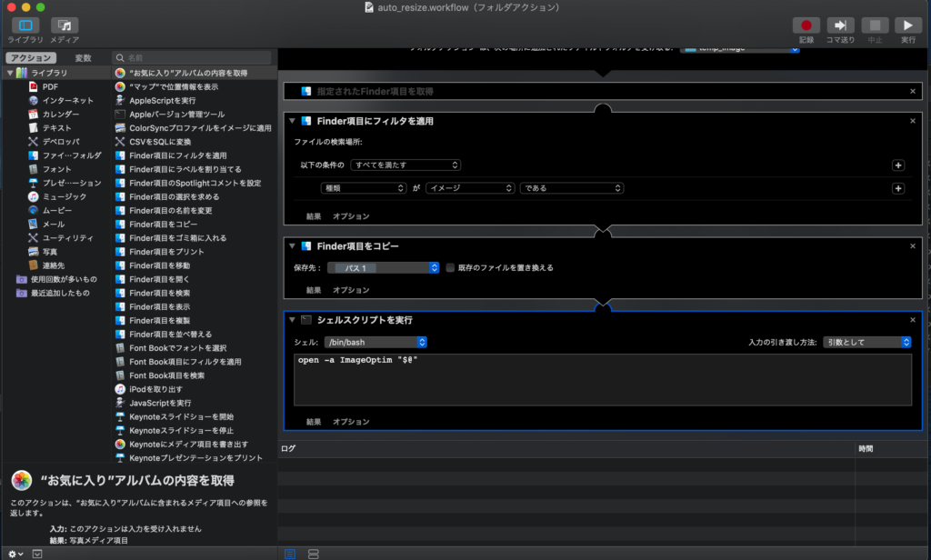Click 結果 in the shell script action

pyautogui.click(x=314, y=422)
